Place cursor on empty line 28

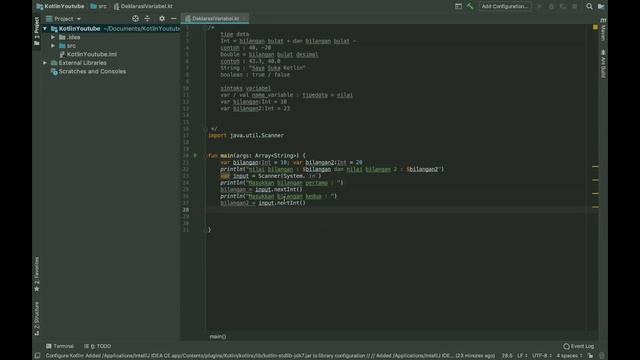(396, 210)
